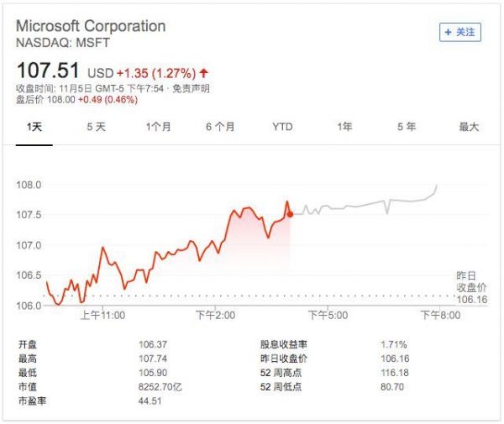Click the 上午11:00 axis label
The width and height of the screenshot is (504, 424).
(x=102, y=315)
